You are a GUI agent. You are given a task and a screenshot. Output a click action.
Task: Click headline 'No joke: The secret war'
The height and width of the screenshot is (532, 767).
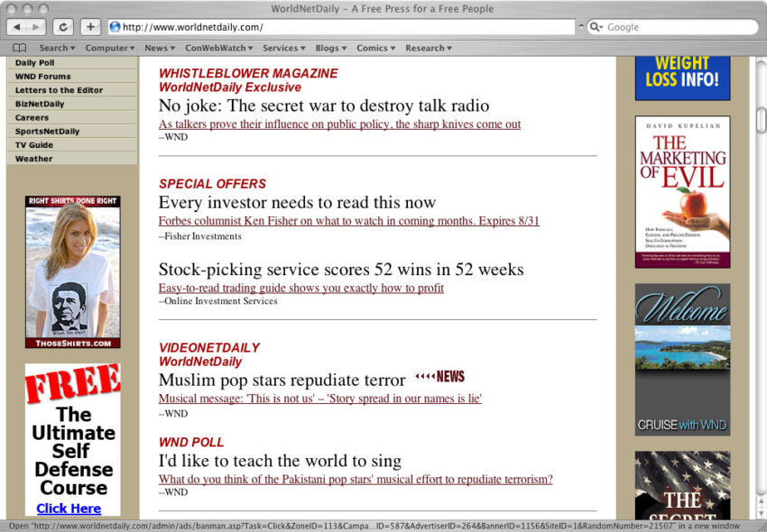(x=324, y=105)
